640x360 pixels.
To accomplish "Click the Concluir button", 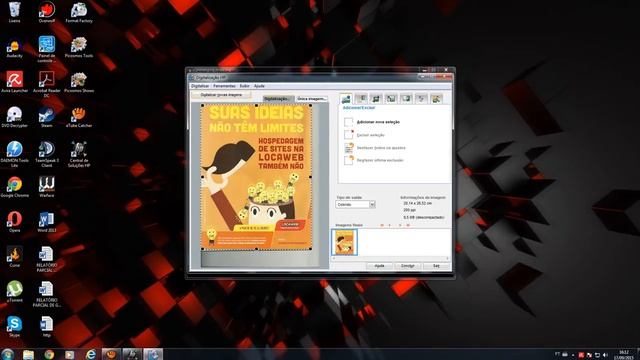I will [x=407, y=266].
